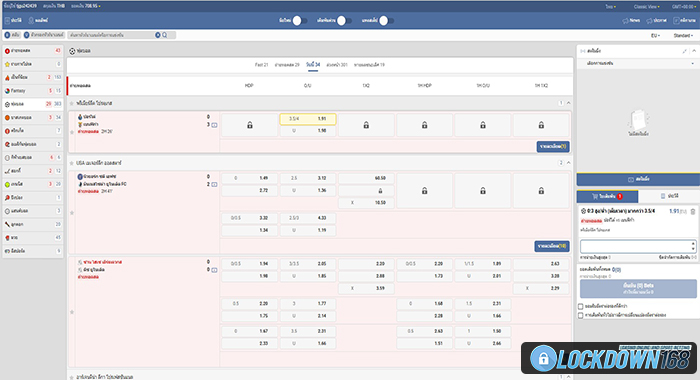
Task: Open the live sports category with count 43
Action: tap(33, 51)
